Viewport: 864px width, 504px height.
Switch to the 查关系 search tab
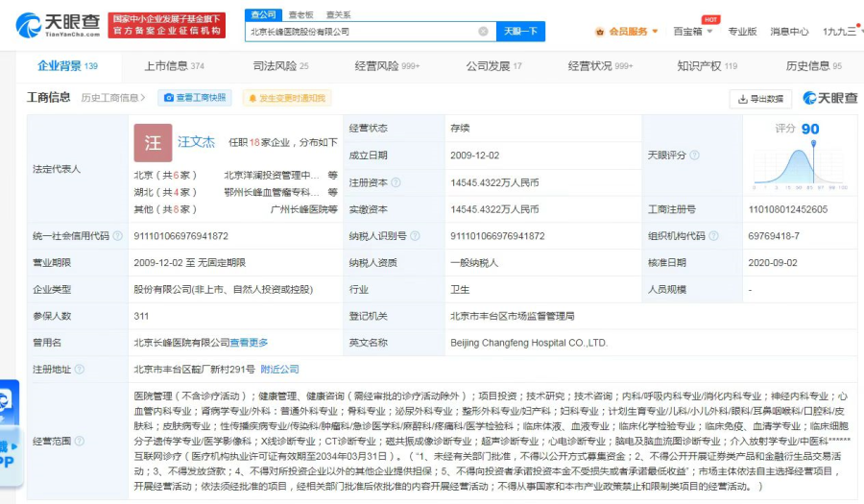pos(338,14)
